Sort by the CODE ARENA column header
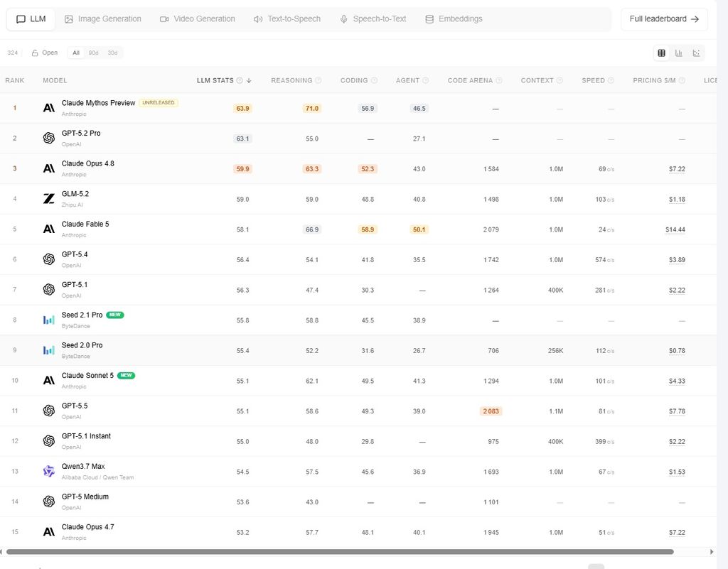The image size is (728, 569). click(x=470, y=81)
